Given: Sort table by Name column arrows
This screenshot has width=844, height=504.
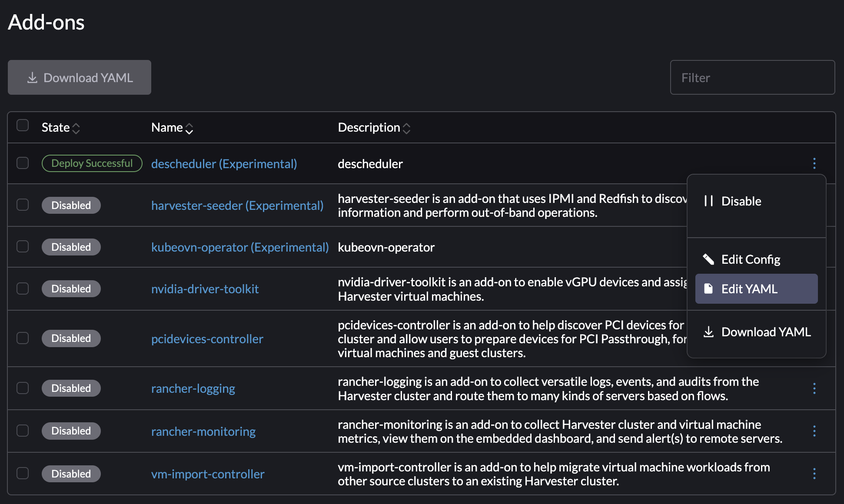Looking at the screenshot, I should pos(189,128).
